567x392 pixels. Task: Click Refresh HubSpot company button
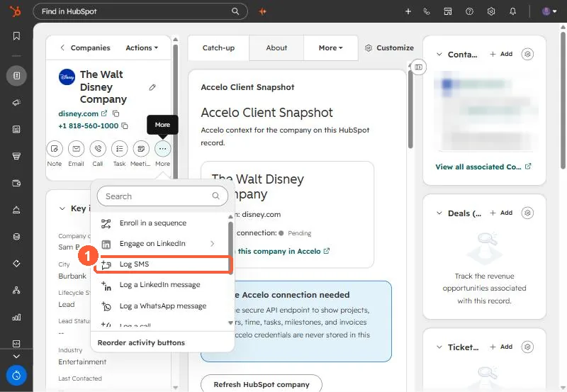pyautogui.click(x=262, y=384)
